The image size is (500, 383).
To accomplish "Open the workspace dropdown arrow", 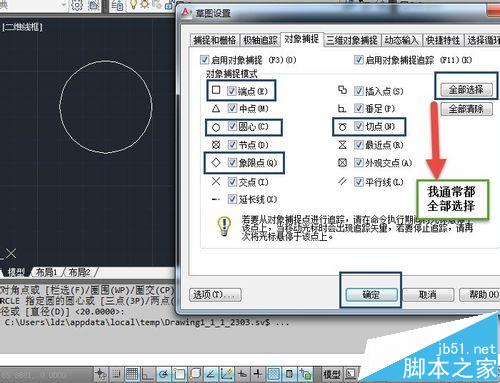I will (x=63, y=5).
